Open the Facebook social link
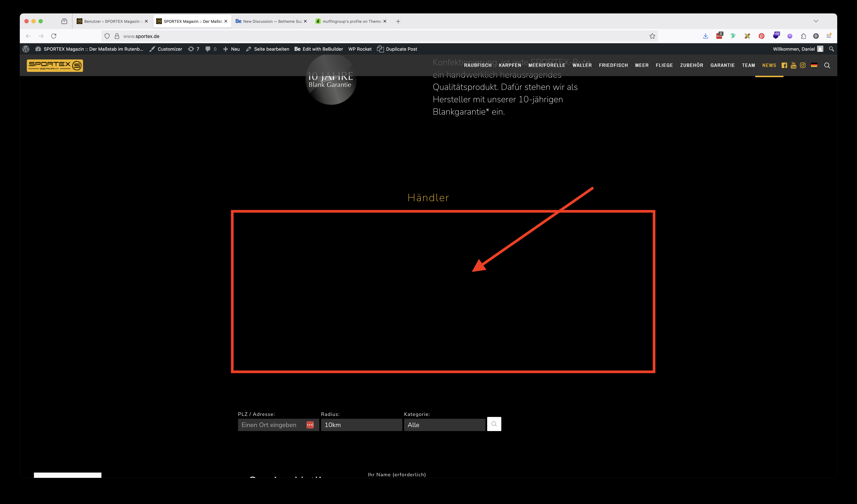 point(784,65)
